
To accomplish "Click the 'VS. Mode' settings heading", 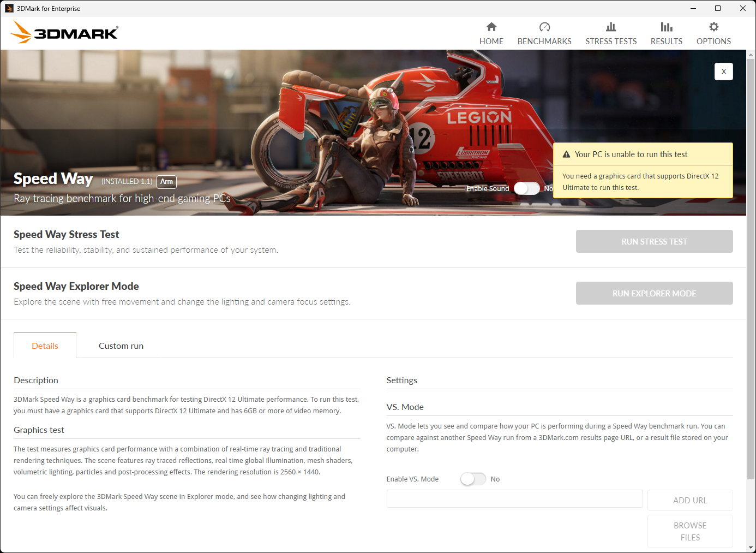I will (x=405, y=407).
